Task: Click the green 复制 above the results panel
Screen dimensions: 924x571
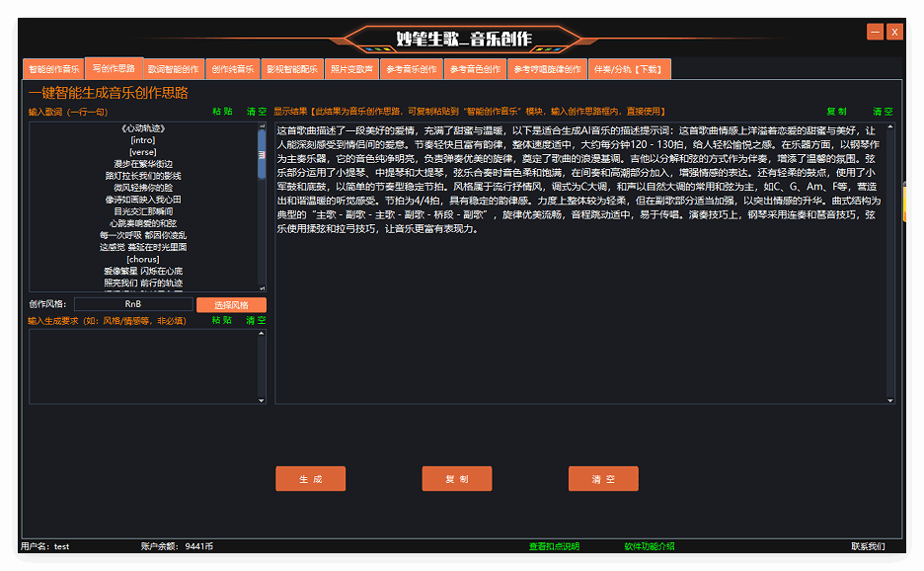Action: coord(836,112)
